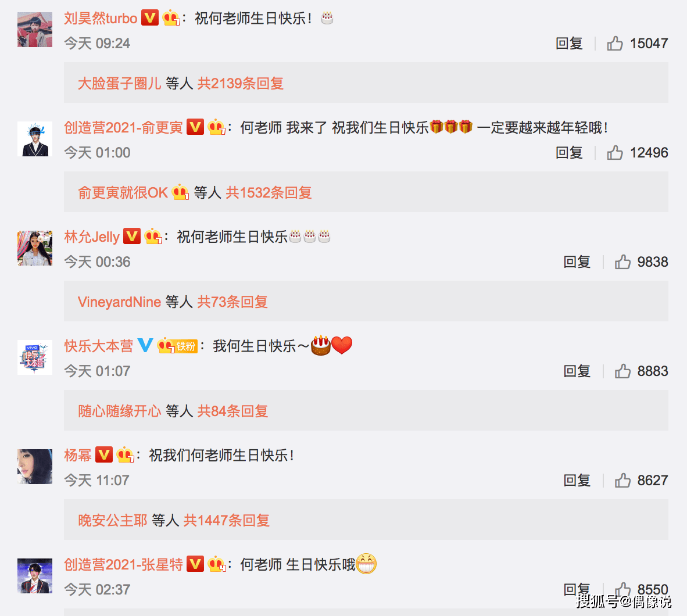Visit VineyardNine's profile from reply box

119,302
